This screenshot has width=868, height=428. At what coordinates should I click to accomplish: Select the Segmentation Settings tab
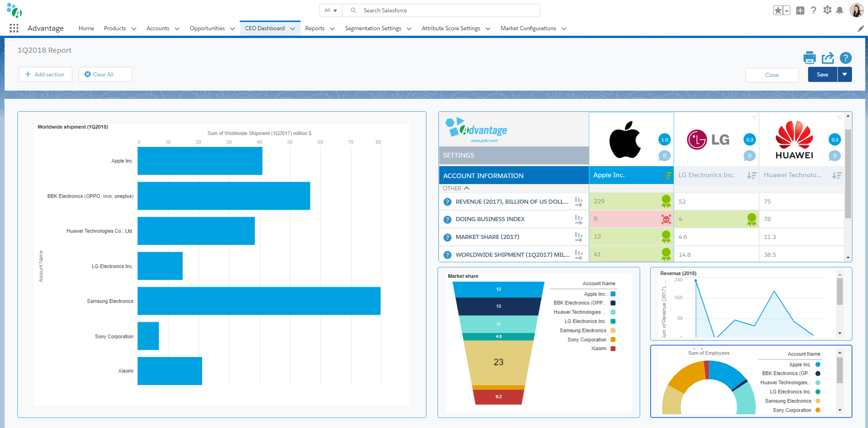click(373, 28)
